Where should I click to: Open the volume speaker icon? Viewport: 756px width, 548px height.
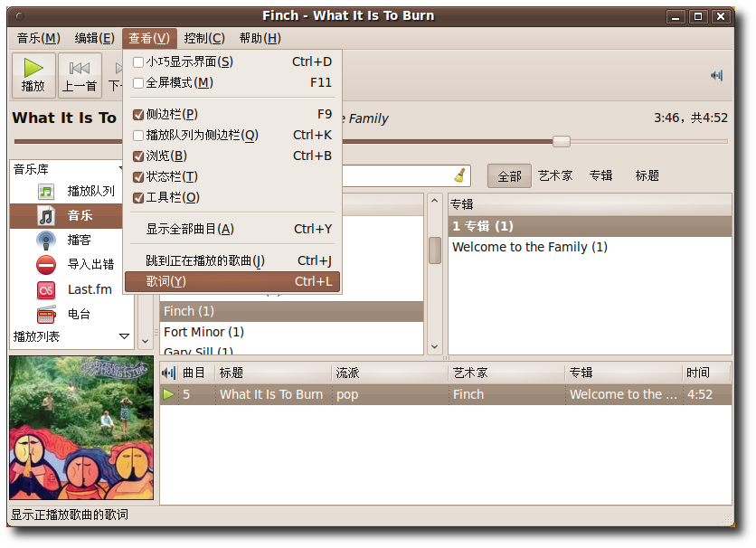pos(716,75)
